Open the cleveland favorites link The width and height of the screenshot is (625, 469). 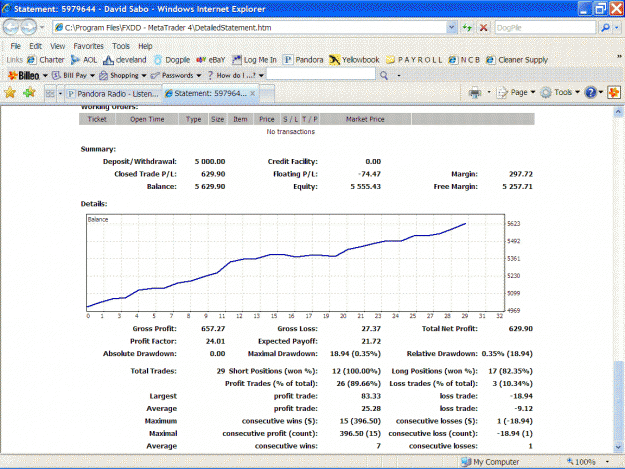(x=125, y=60)
